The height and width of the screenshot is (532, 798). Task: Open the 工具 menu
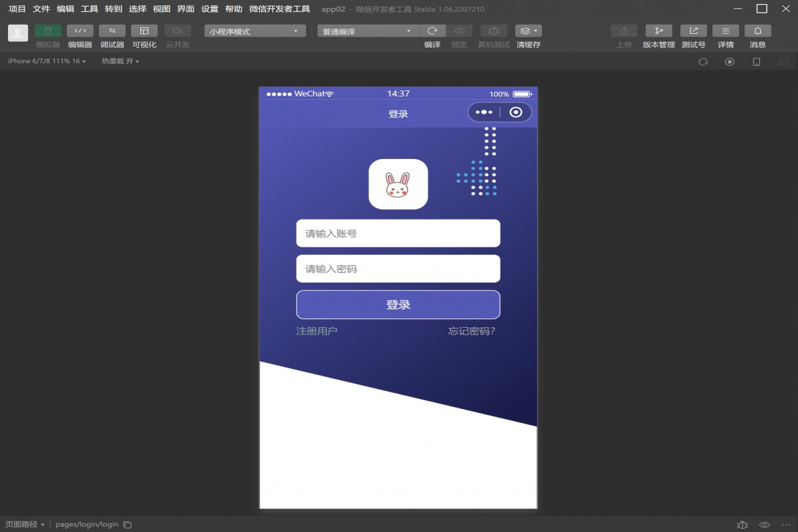(x=88, y=9)
